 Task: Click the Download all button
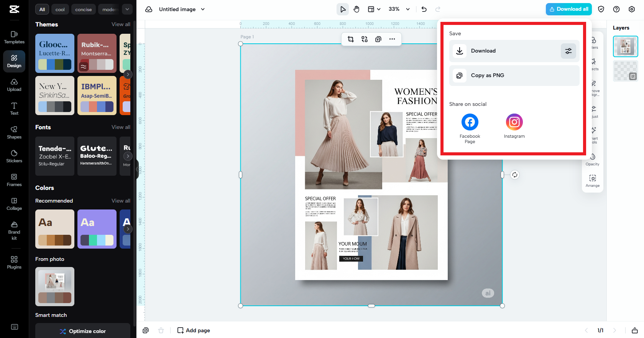tap(568, 9)
